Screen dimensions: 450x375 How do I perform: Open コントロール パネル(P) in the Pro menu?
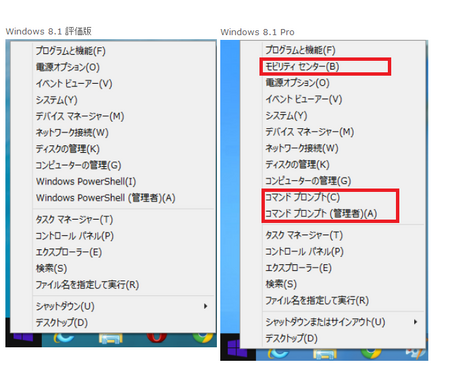pyautogui.click(x=333, y=252)
